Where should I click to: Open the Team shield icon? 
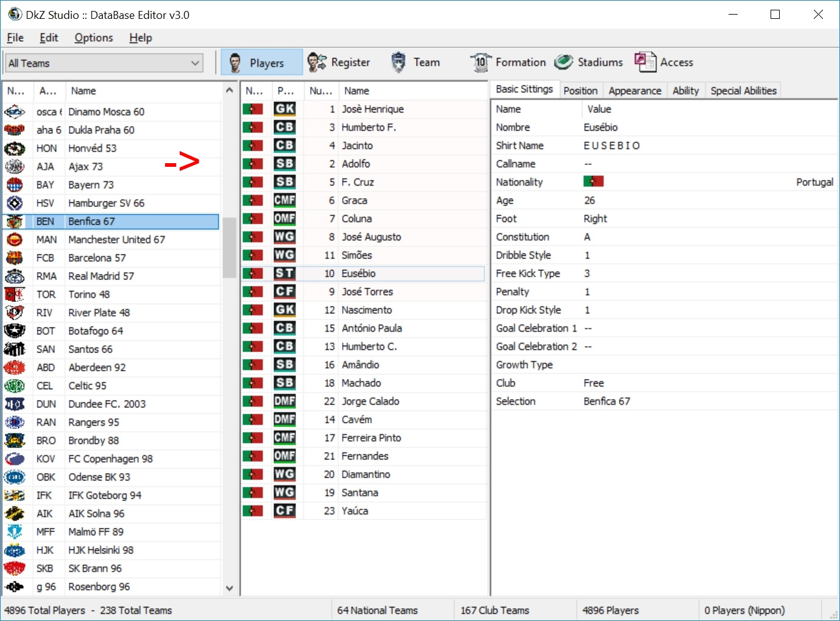pos(398,62)
